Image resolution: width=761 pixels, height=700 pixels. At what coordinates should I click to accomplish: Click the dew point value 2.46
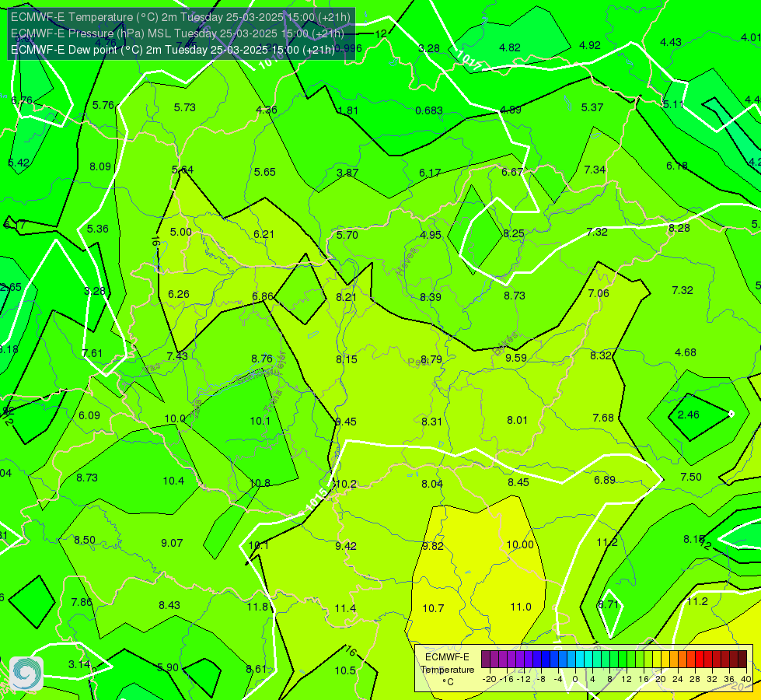click(688, 415)
